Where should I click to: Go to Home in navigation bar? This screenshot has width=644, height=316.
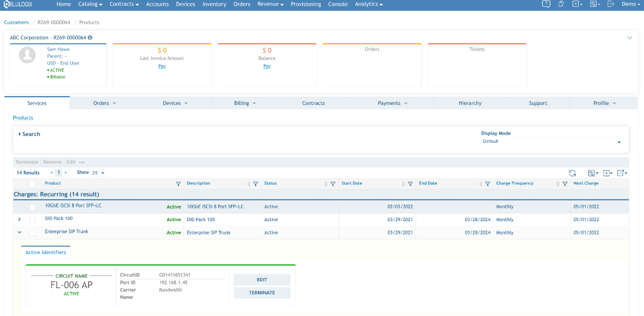64,4
